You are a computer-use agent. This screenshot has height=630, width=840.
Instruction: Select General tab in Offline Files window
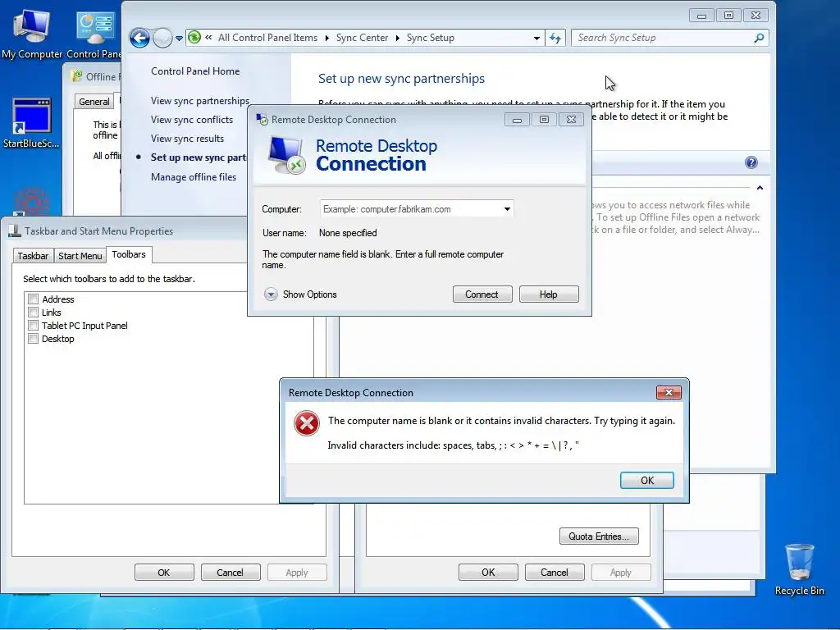94,101
